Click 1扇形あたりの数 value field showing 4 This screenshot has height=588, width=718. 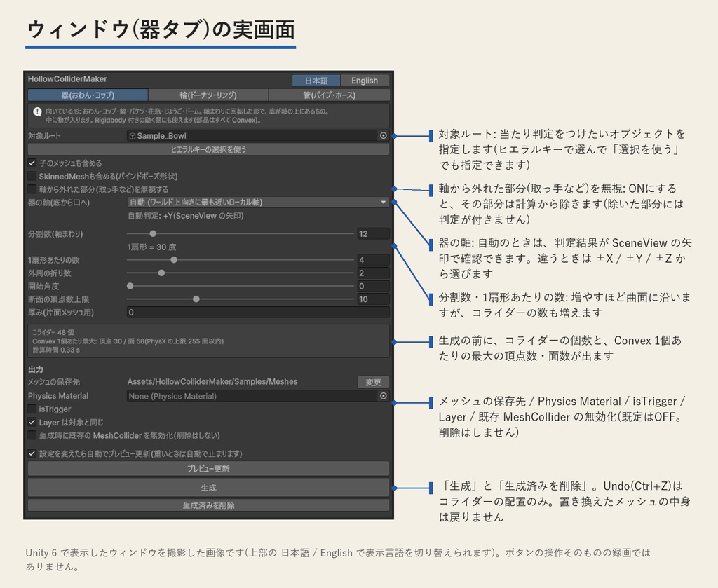coord(373,260)
